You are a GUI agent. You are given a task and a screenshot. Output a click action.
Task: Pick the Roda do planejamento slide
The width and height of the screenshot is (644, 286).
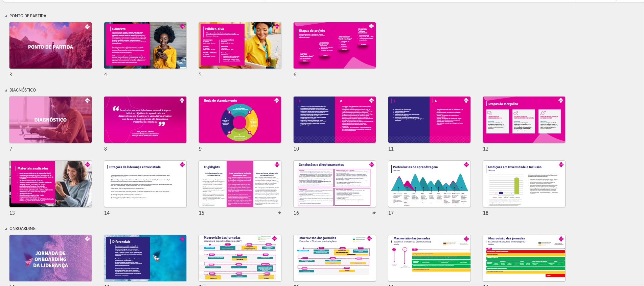(240, 120)
